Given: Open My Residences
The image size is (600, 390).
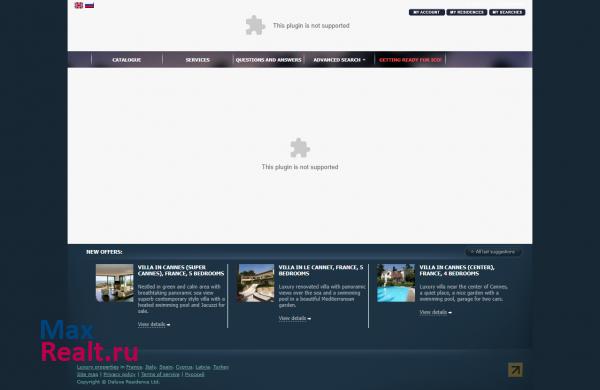Looking at the screenshot, I should tap(466, 12).
